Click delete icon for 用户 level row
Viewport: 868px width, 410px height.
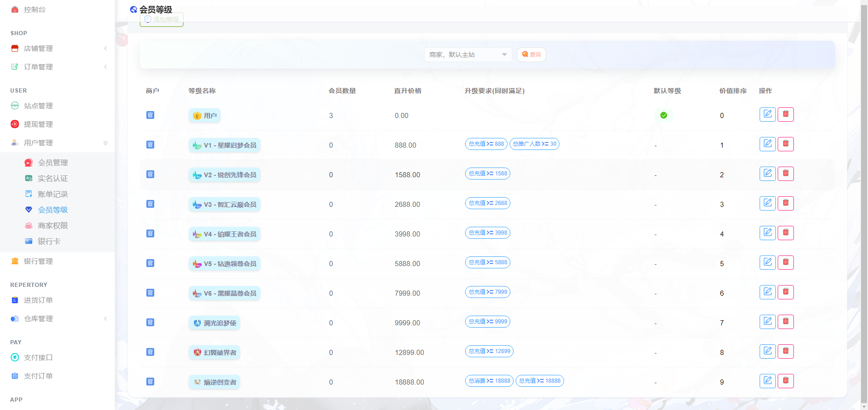(x=786, y=114)
